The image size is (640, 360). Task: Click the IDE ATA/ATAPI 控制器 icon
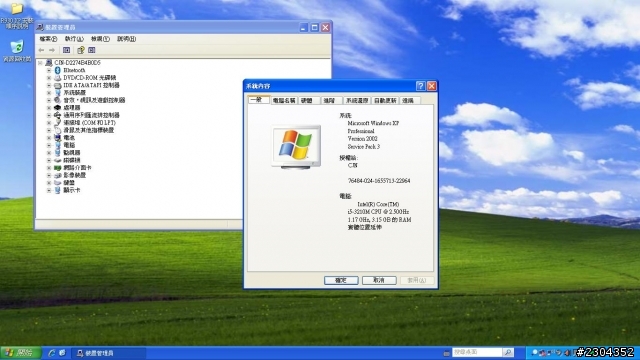pos(58,85)
